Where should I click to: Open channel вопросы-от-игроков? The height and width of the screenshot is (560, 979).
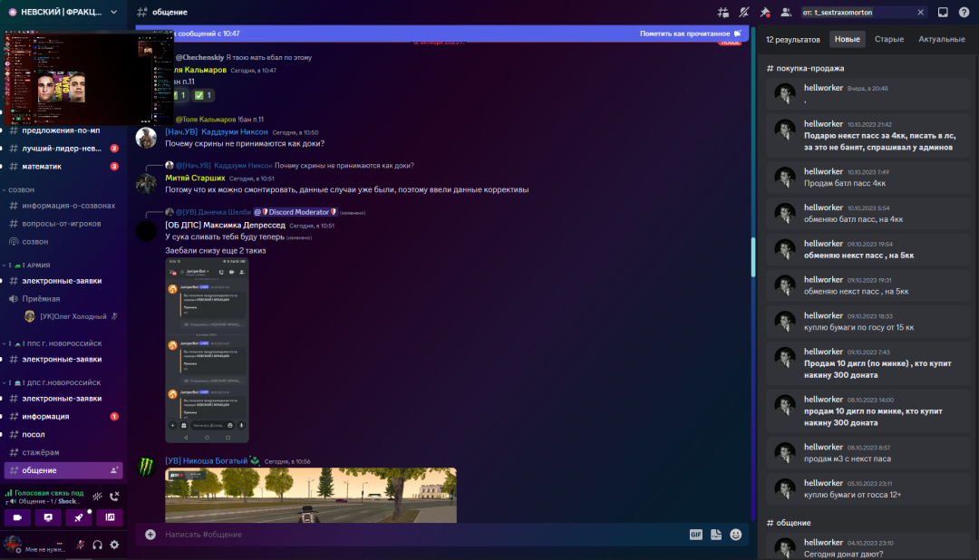pos(63,224)
